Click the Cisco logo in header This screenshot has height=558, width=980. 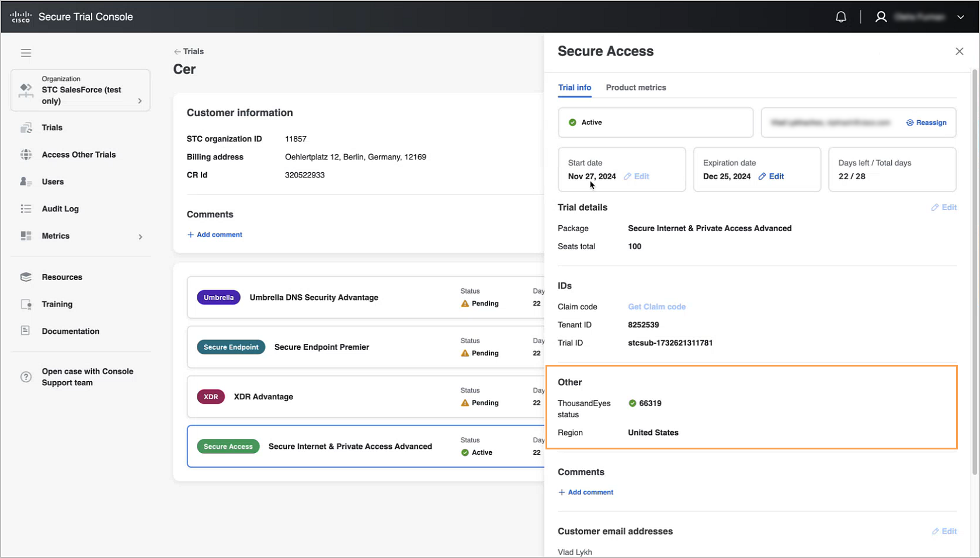(20, 17)
